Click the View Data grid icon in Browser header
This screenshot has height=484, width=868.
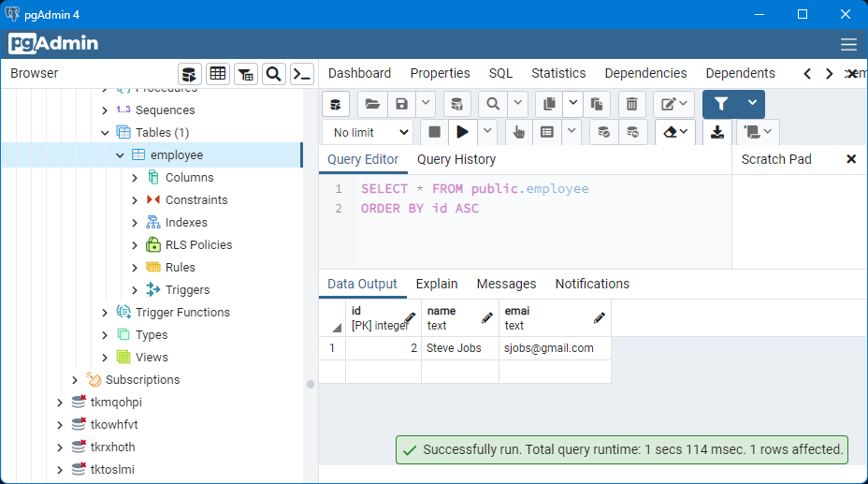point(218,74)
